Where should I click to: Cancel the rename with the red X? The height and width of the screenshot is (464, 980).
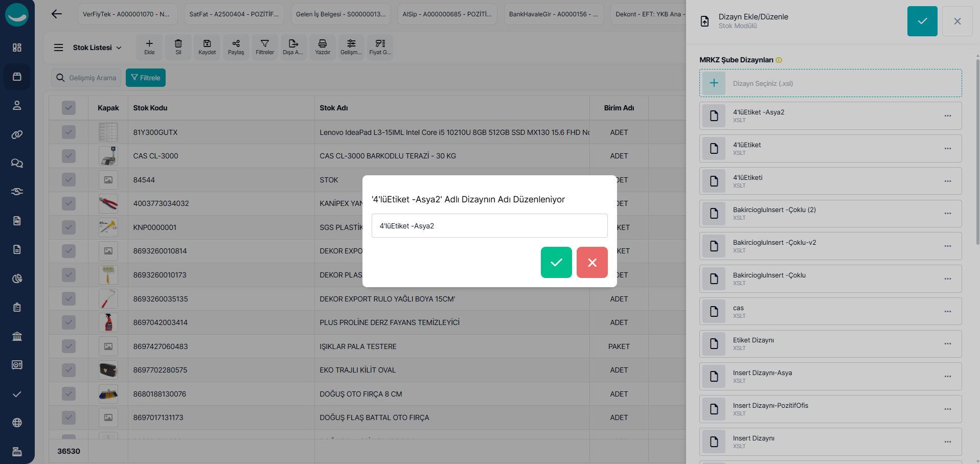pos(592,262)
